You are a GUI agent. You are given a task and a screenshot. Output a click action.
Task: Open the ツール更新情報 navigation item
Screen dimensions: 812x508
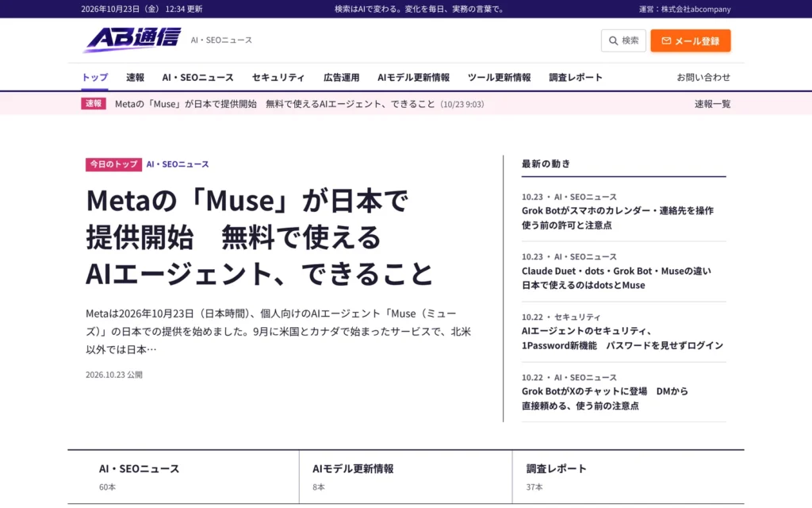500,77
